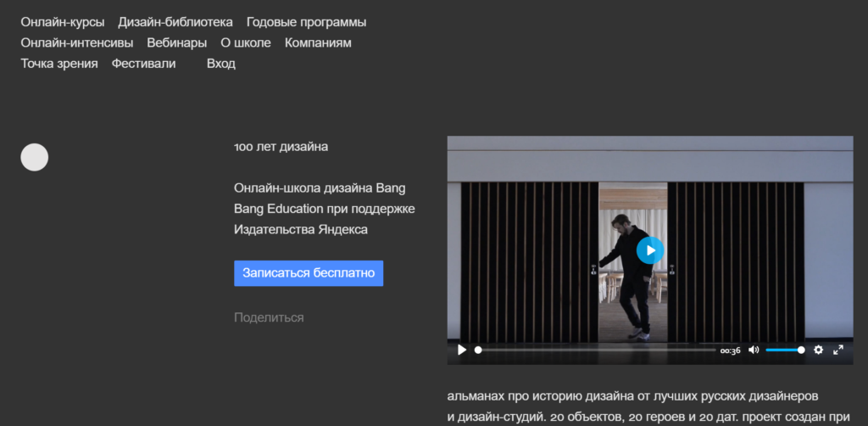Open Онлайн-интенсивы section
Viewport: 868px width, 426px height.
[x=77, y=43]
